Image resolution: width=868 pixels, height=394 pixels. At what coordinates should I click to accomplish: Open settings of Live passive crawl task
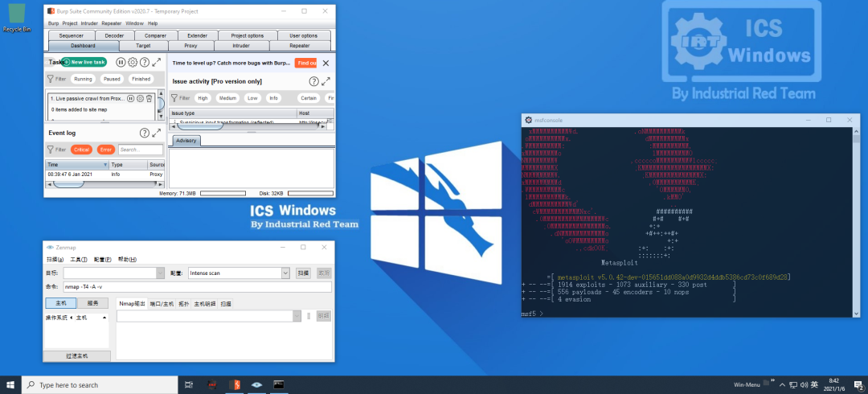coord(140,99)
